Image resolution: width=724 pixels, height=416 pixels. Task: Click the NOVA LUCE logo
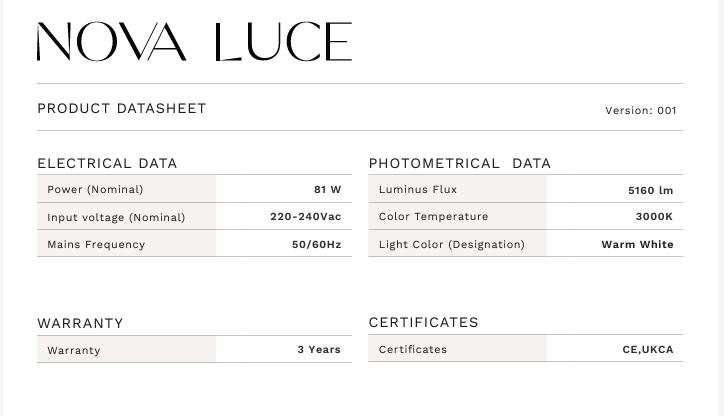click(194, 42)
